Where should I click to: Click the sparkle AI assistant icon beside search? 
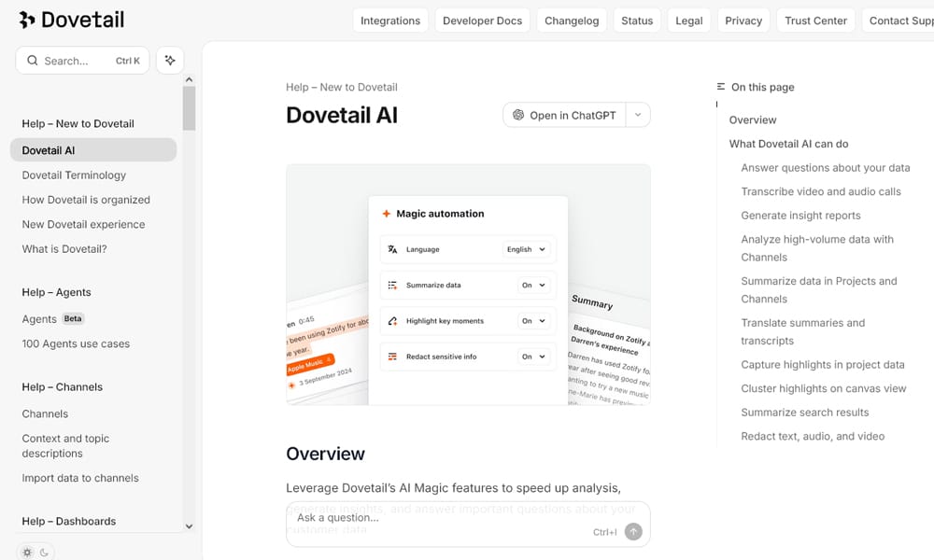point(169,60)
